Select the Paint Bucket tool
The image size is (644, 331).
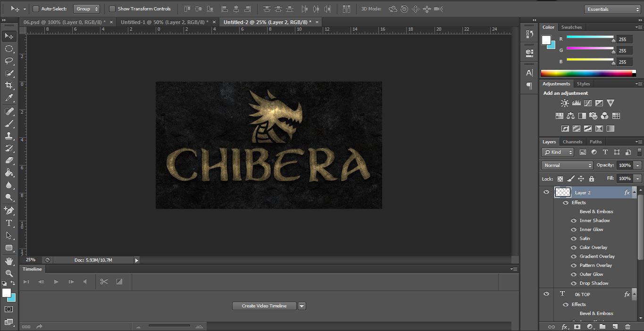(x=9, y=173)
